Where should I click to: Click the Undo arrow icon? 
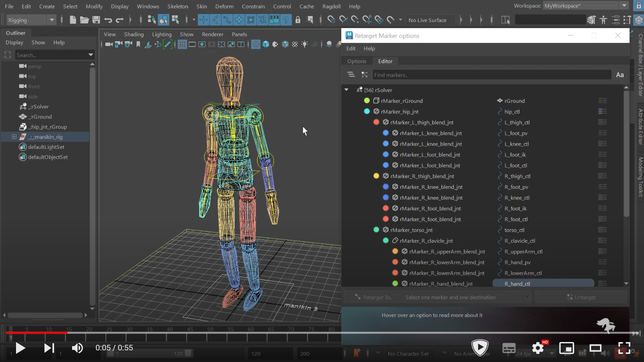pos(108,20)
